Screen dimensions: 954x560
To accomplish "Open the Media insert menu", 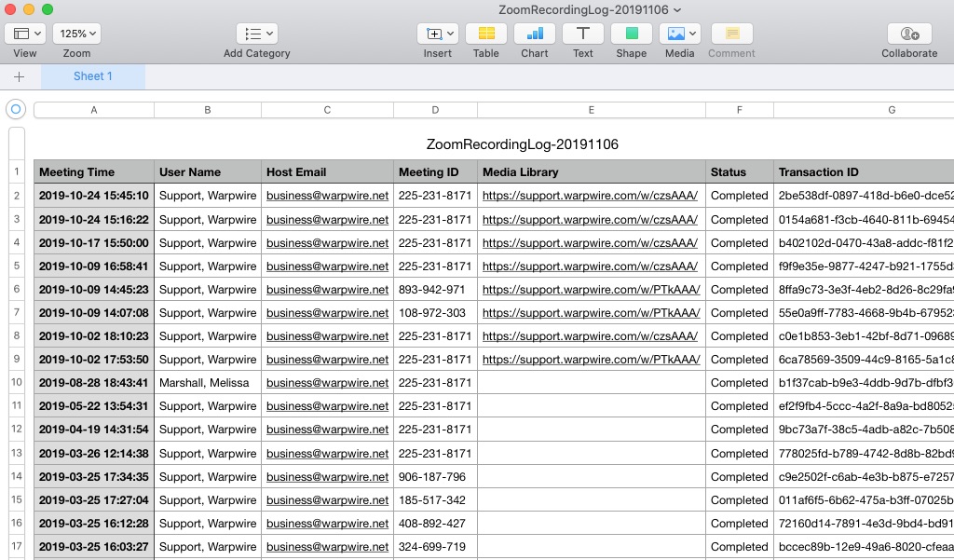I will [x=679, y=34].
